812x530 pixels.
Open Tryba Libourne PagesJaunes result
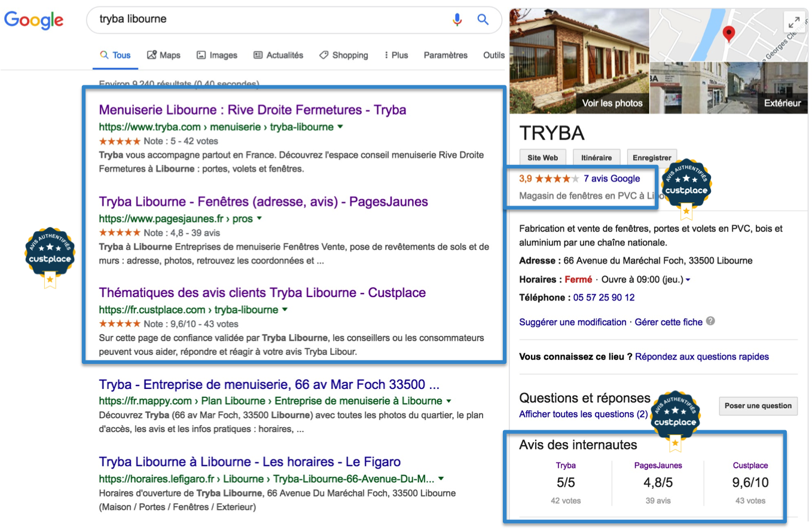pos(263,201)
